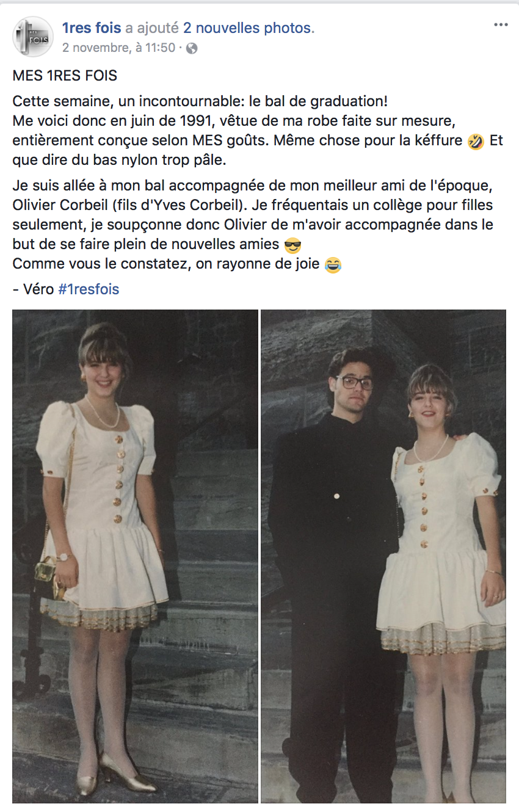
Task: Click the globe public audience icon
Action: (191, 48)
